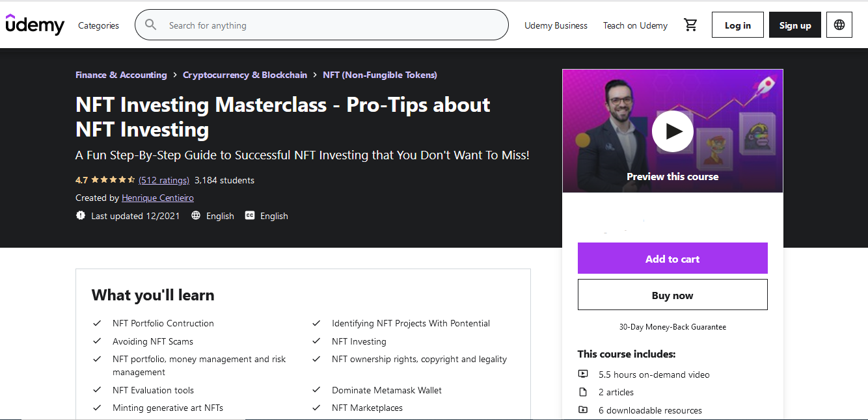Click the 3,184 students text
Screen dimensions: 868x420
(x=224, y=180)
